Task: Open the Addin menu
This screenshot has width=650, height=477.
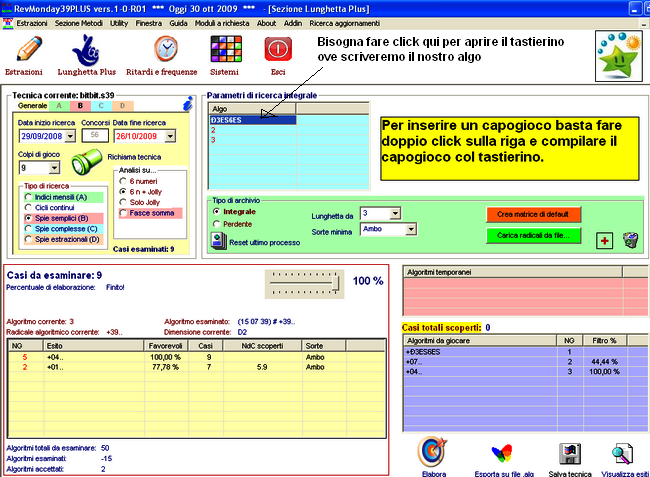Action: 293,23
